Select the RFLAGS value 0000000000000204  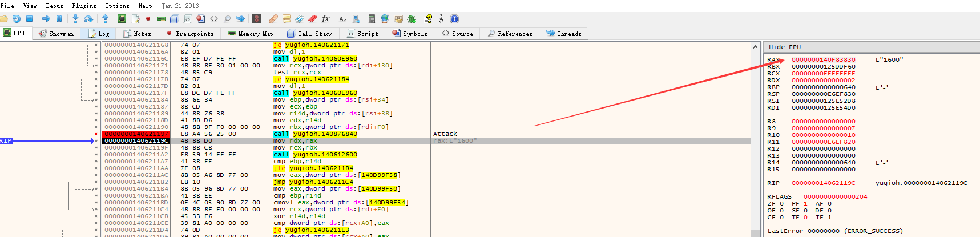coord(835,196)
